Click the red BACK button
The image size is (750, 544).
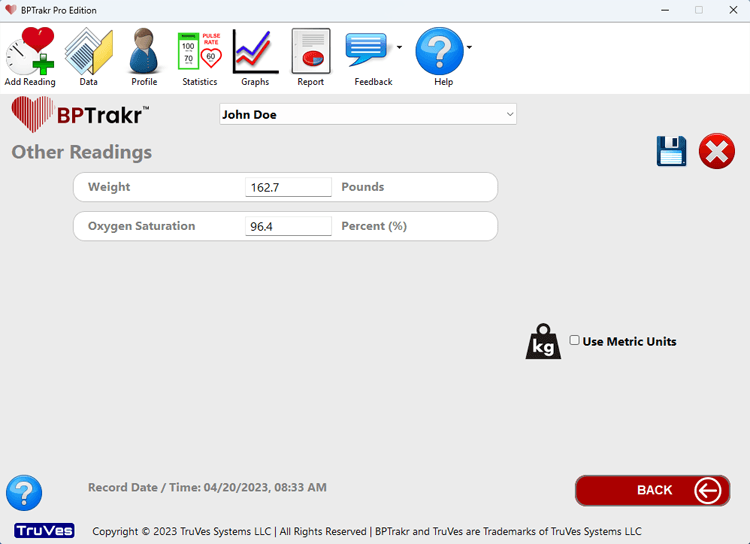[652, 490]
